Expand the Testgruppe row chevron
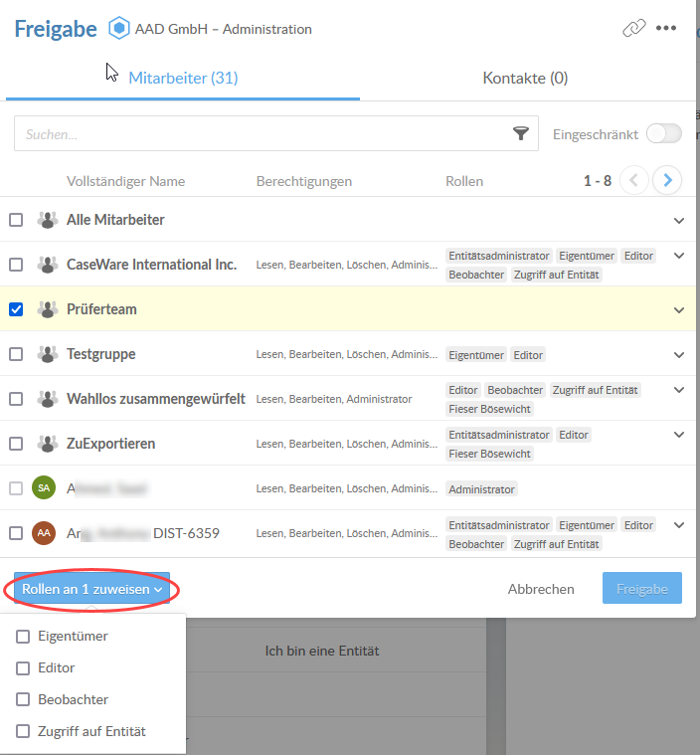700x755 pixels. [679, 355]
